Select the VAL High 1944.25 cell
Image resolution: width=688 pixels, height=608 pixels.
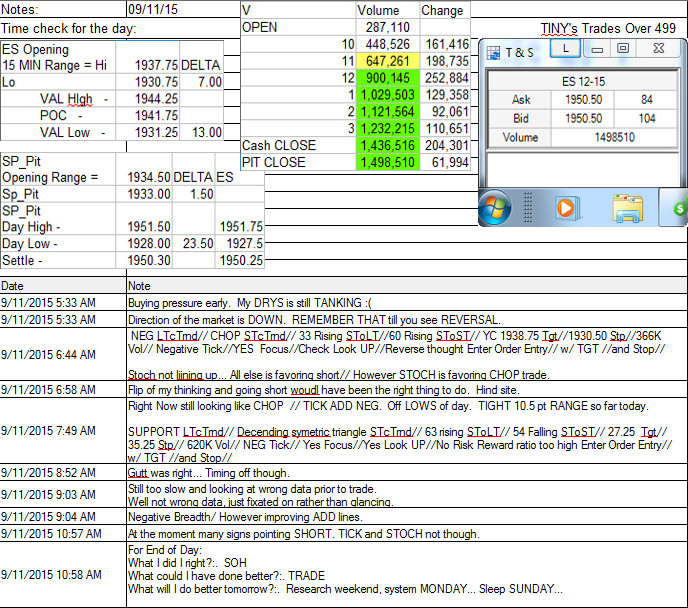[x=148, y=99]
